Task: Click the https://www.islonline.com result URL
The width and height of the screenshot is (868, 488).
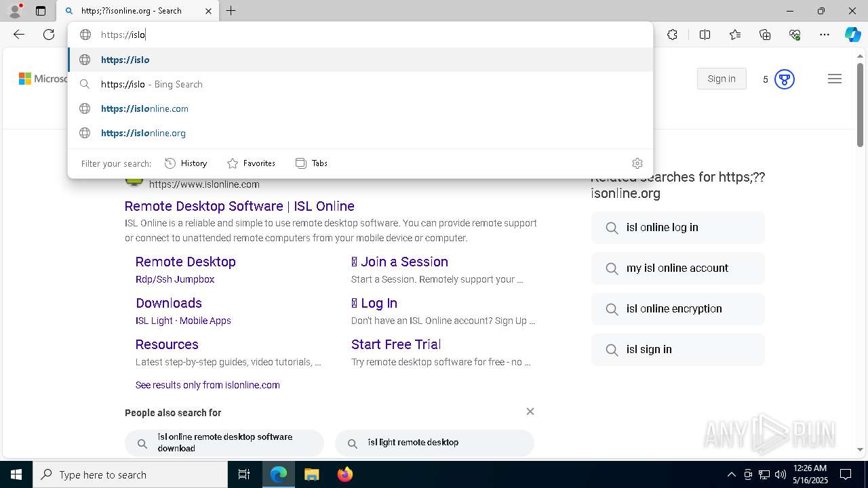Action: (x=204, y=184)
